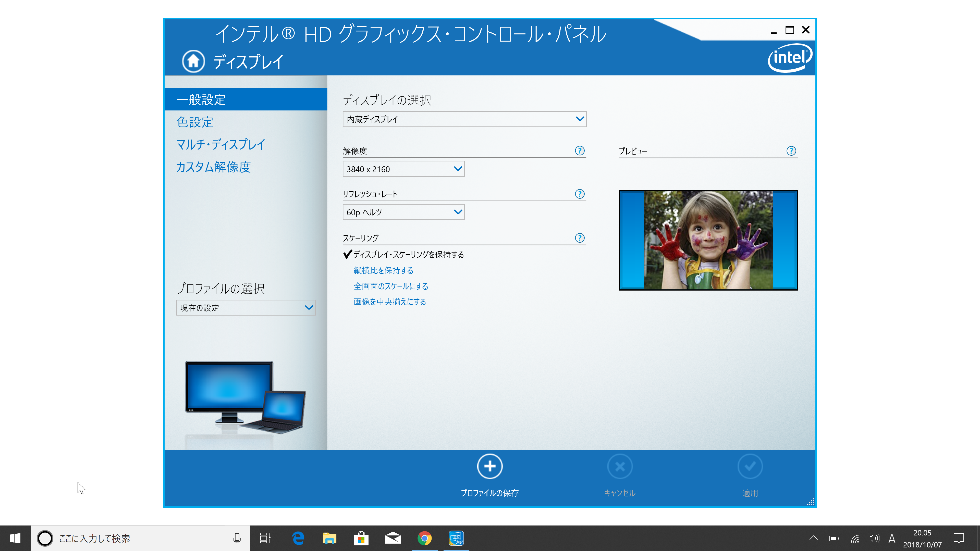Open help for プレビュー section
This screenshot has height=551, width=980.
coord(791,151)
